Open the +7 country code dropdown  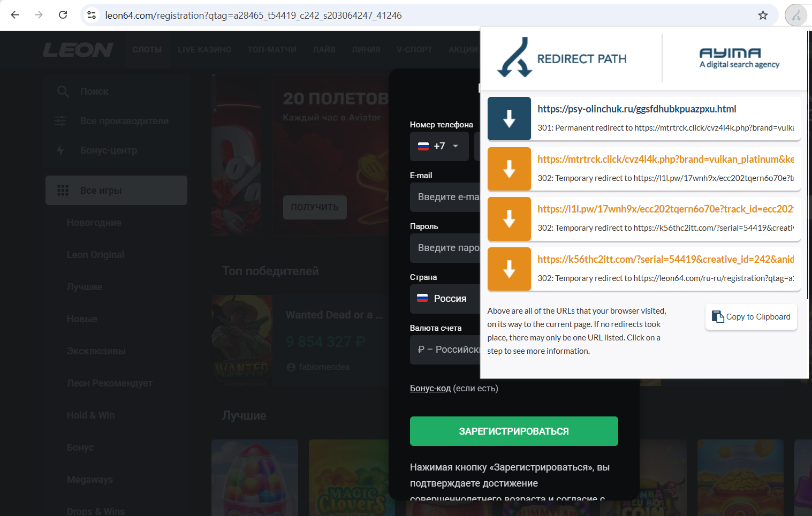[x=439, y=146]
